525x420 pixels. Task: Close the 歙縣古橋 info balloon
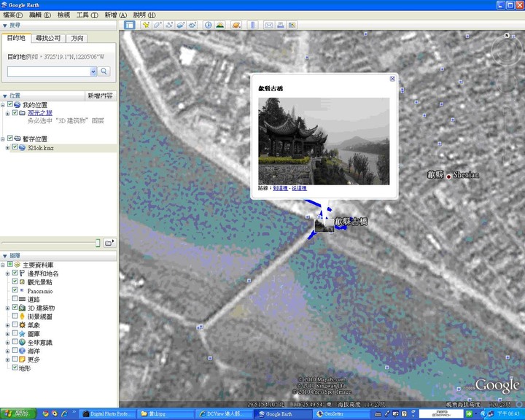(x=392, y=79)
